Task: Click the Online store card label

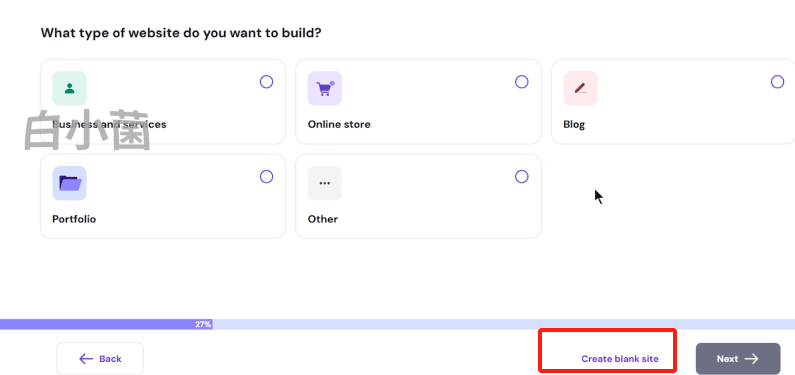Action: coord(339,124)
